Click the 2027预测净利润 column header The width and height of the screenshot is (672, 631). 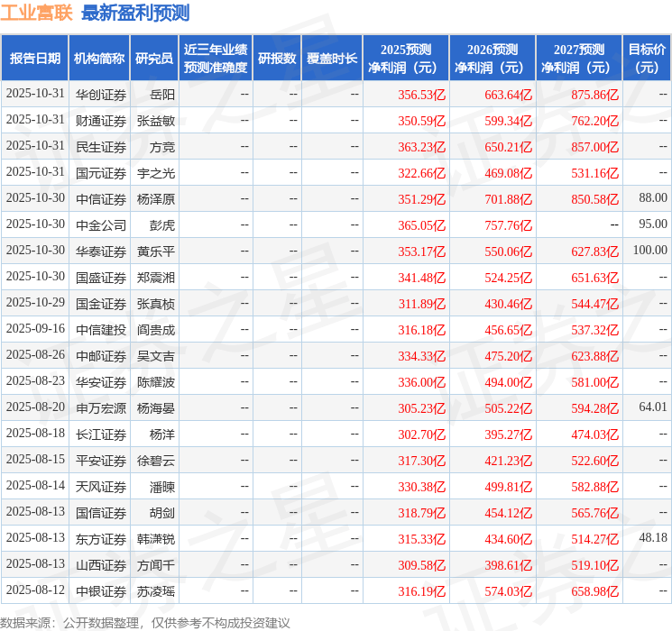tap(579, 59)
